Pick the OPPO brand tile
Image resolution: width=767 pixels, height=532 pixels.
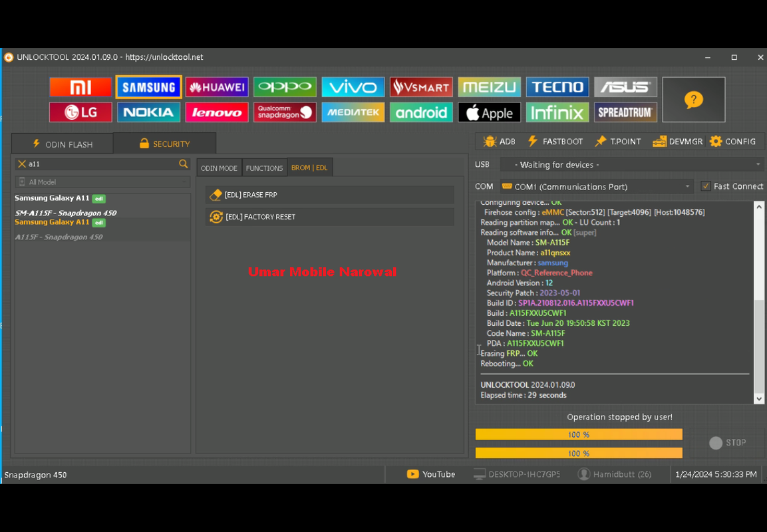(x=285, y=87)
